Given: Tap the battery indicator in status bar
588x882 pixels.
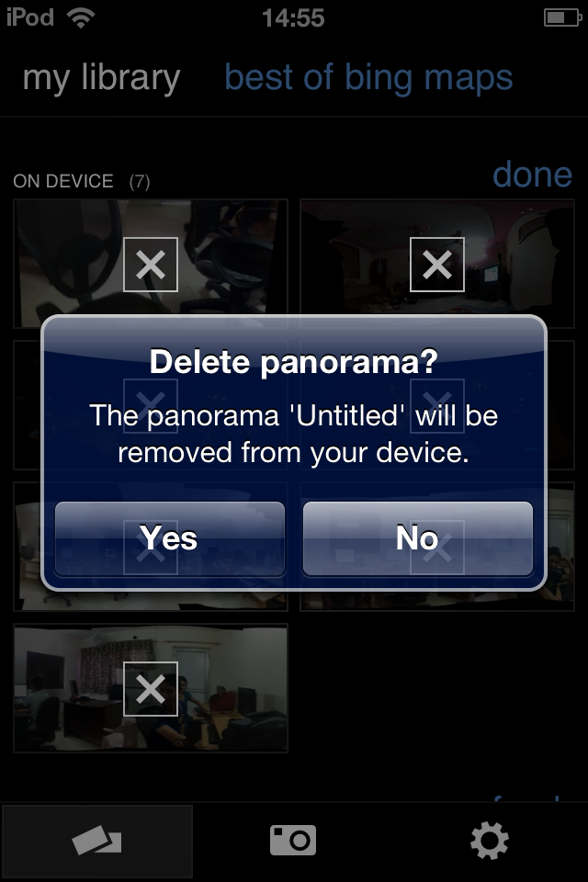Looking at the screenshot, I should tap(562, 18).
